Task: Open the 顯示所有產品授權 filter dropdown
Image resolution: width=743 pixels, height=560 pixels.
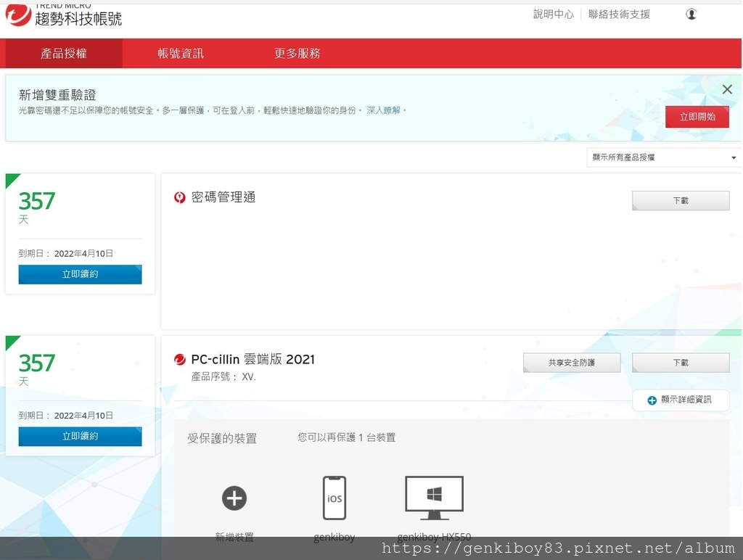Action: coord(663,157)
